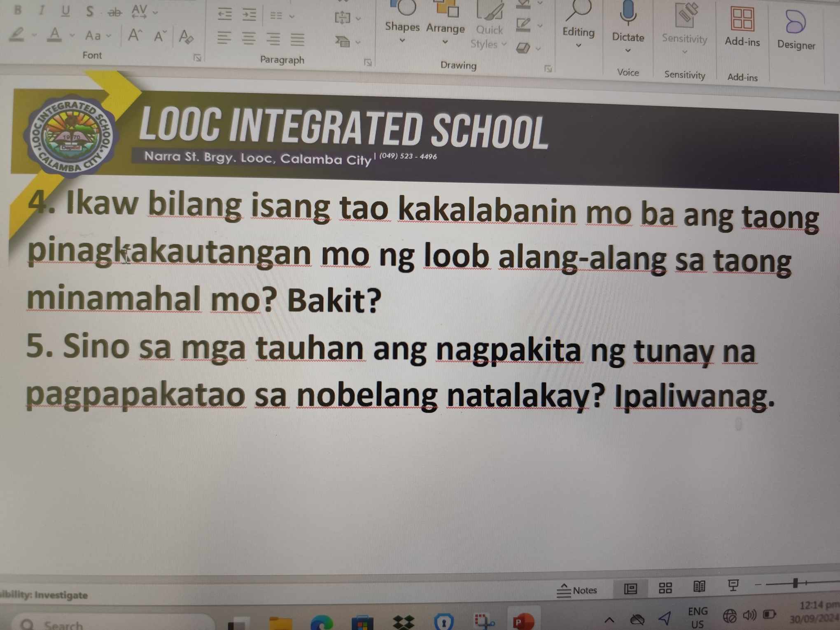Open highlight color dropdown arrow

34,35
